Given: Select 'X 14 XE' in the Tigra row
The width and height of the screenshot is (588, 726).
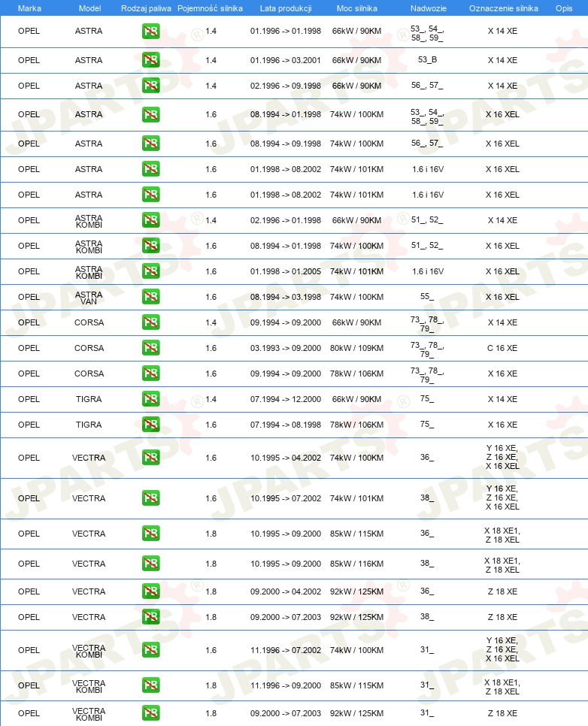Looking at the screenshot, I should point(502,399).
